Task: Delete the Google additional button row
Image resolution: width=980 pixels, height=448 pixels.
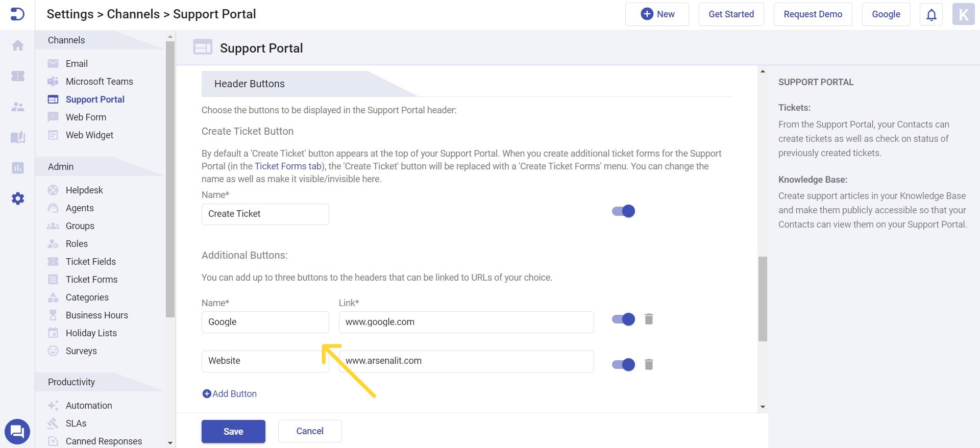Action: tap(649, 319)
